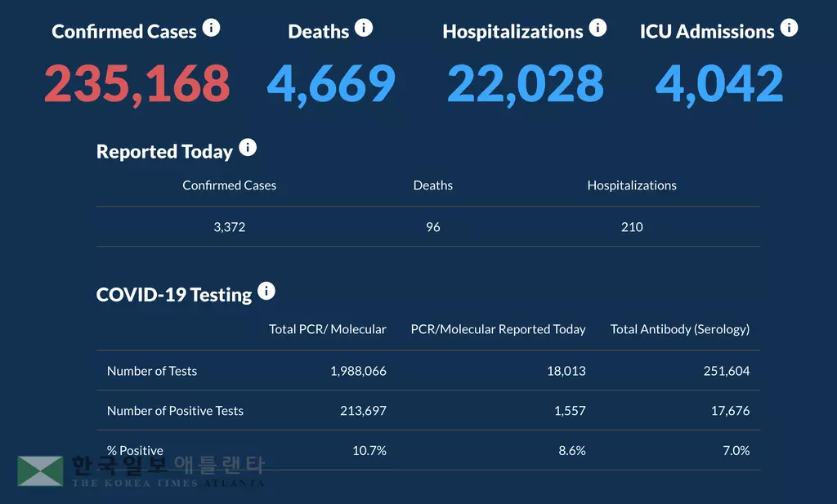Click the 10.7% positive PCR value
This screenshot has height=504, width=837.
tap(369, 451)
